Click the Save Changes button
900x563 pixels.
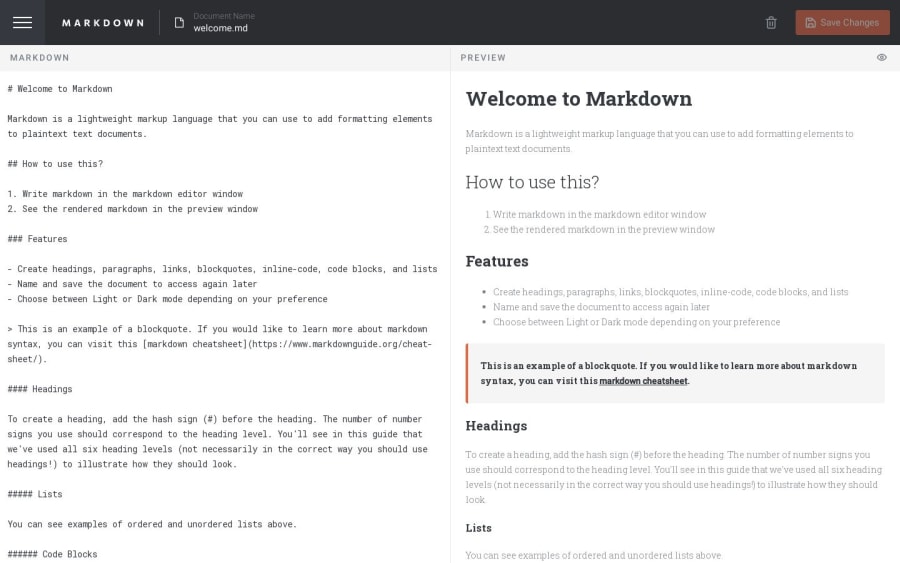(842, 22)
